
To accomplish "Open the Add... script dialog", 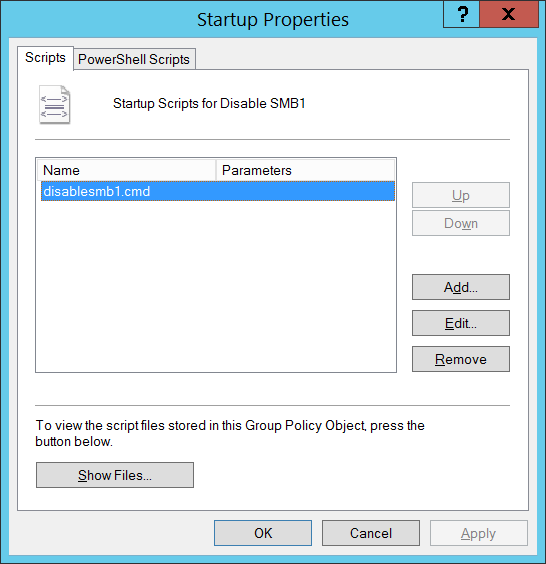I will (x=461, y=287).
